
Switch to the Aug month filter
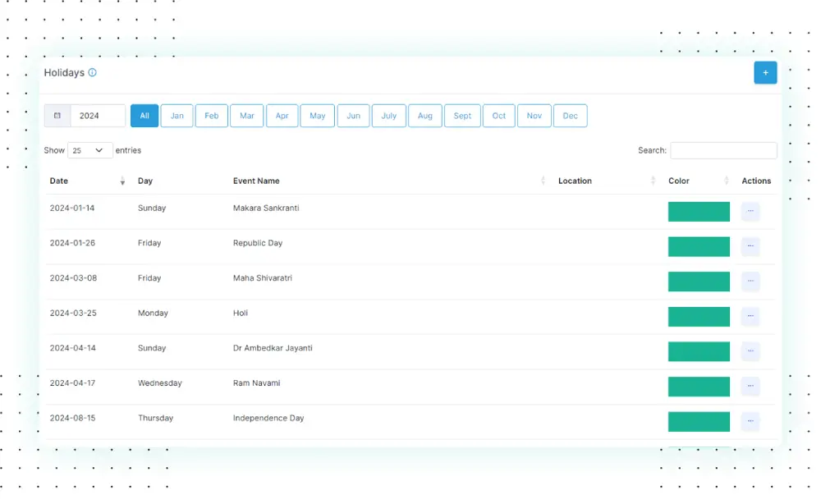[425, 116]
